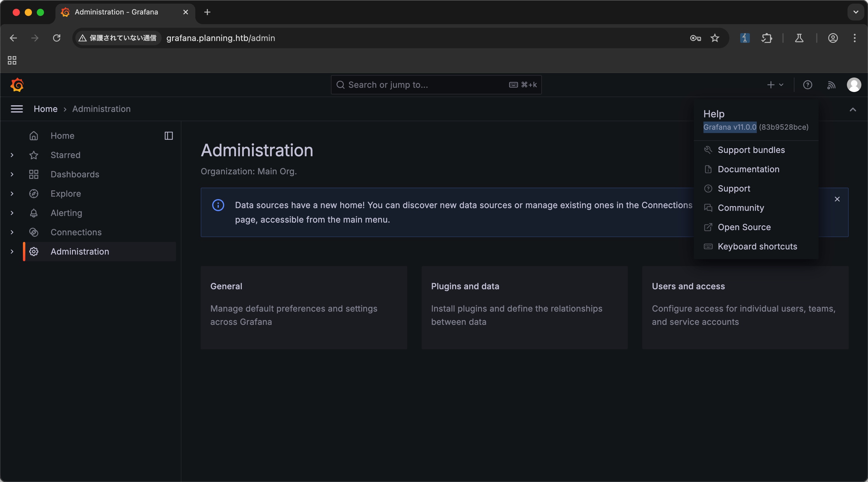Viewport: 868px width, 482px height.
Task: Open browser extensions puzzle icon
Action: [x=766, y=38]
